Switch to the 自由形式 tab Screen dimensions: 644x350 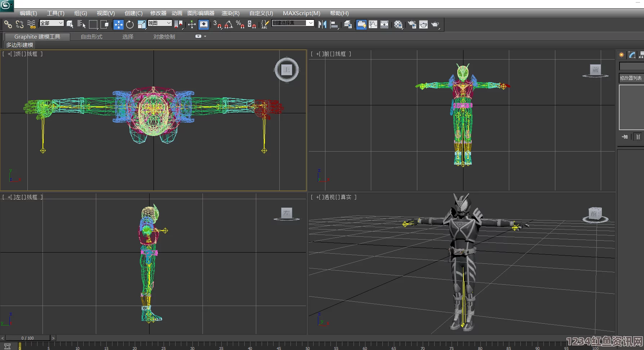[92, 36]
